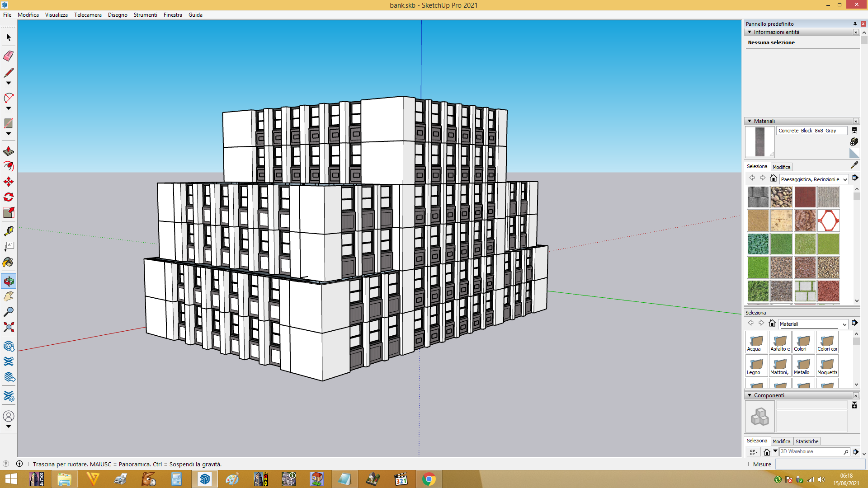Open the File menu

click(7, 15)
